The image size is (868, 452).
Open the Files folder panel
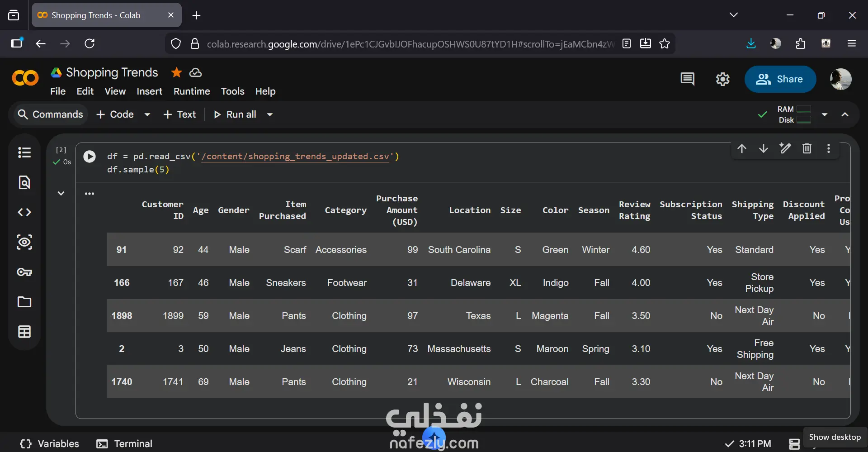point(24,302)
